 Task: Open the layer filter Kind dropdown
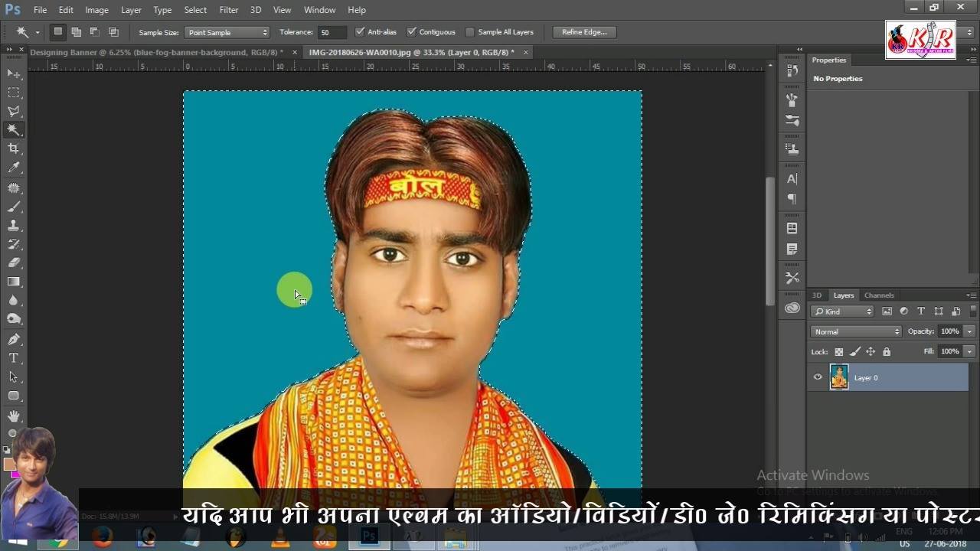tap(842, 311)
